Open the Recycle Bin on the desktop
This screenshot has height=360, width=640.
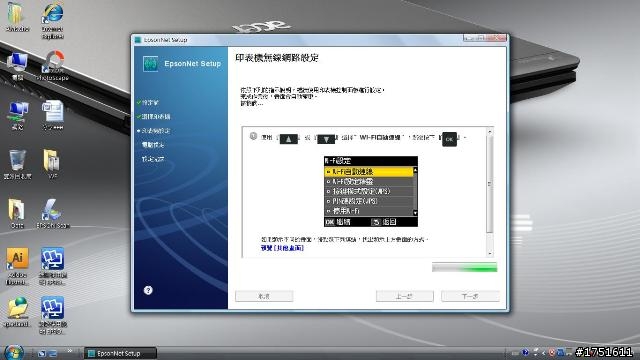17,164
